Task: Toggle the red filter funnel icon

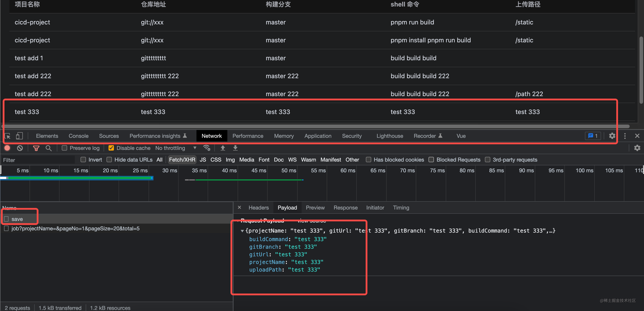Action: point(36,148)
